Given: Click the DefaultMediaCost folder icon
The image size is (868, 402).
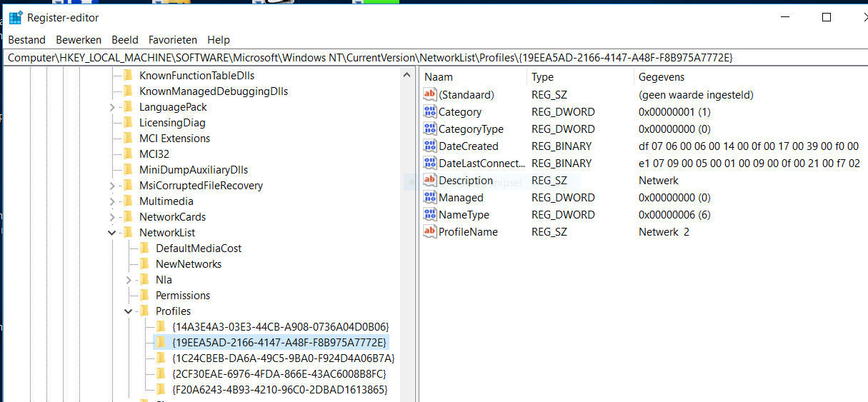Looking at the screenshot, I should (145, 248).
